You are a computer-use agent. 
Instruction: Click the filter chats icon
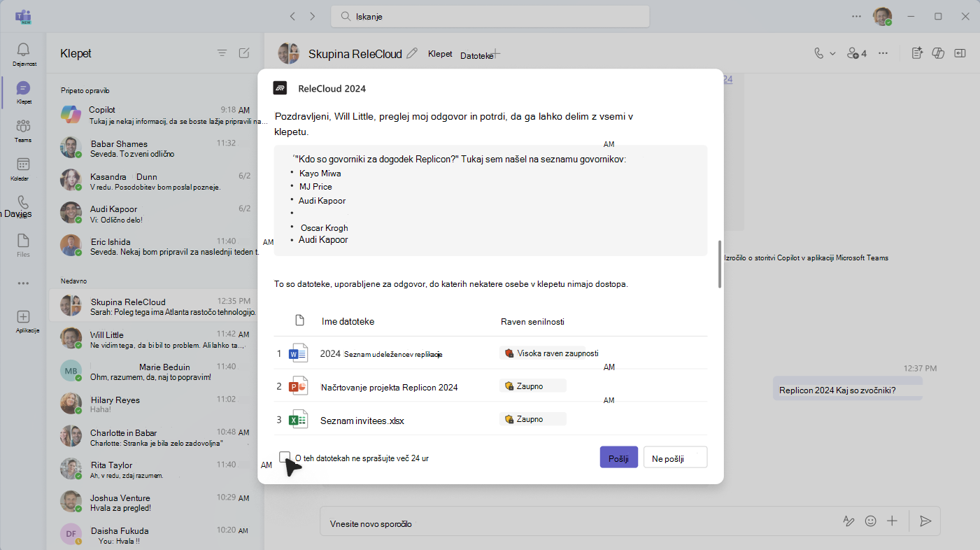[x=222, y=53]
